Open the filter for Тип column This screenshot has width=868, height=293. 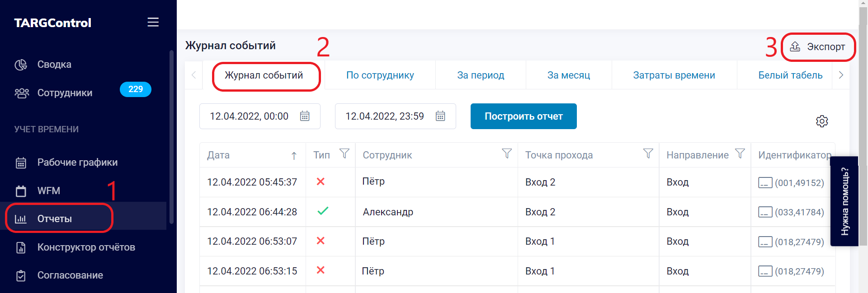click(344, 154)
